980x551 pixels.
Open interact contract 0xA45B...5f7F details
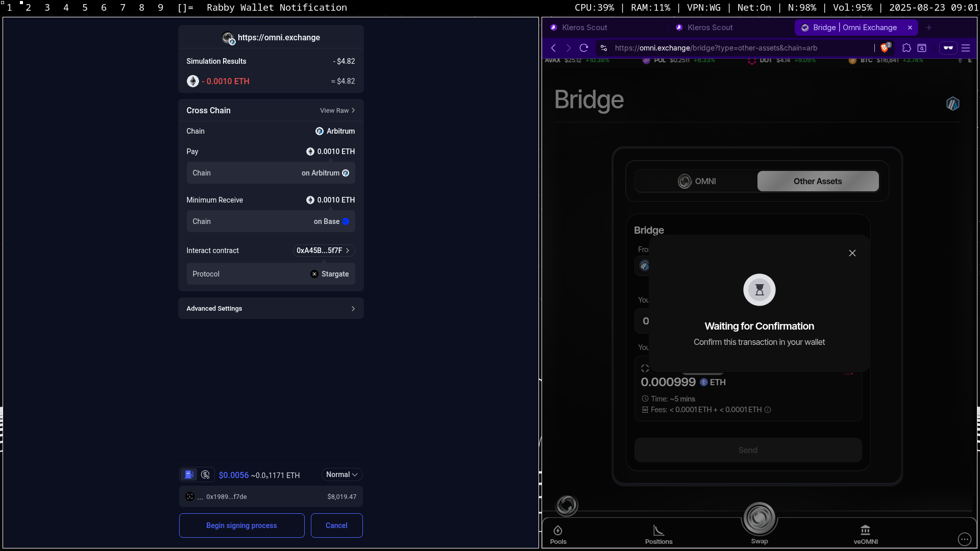tap(324, 251)
